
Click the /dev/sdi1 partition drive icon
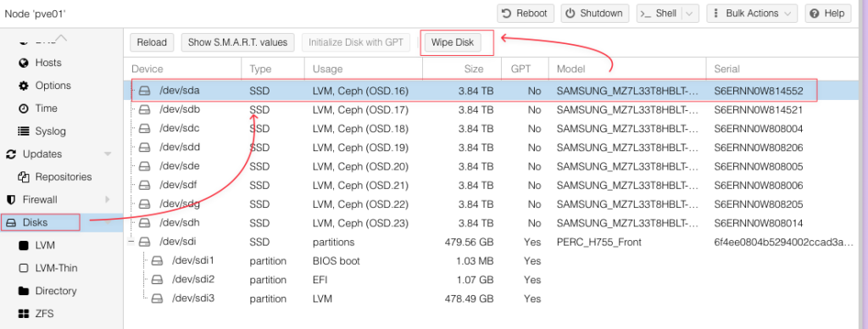[157, 260]
